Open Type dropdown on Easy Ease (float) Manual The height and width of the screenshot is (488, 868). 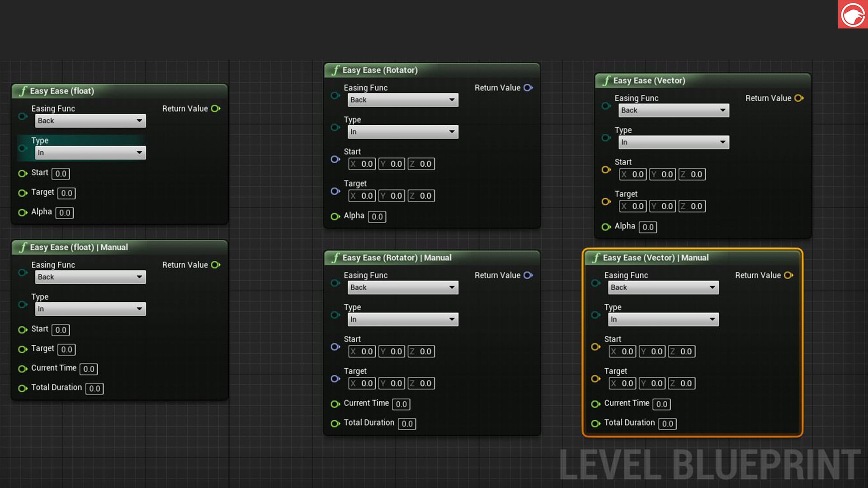pos(90,309)
